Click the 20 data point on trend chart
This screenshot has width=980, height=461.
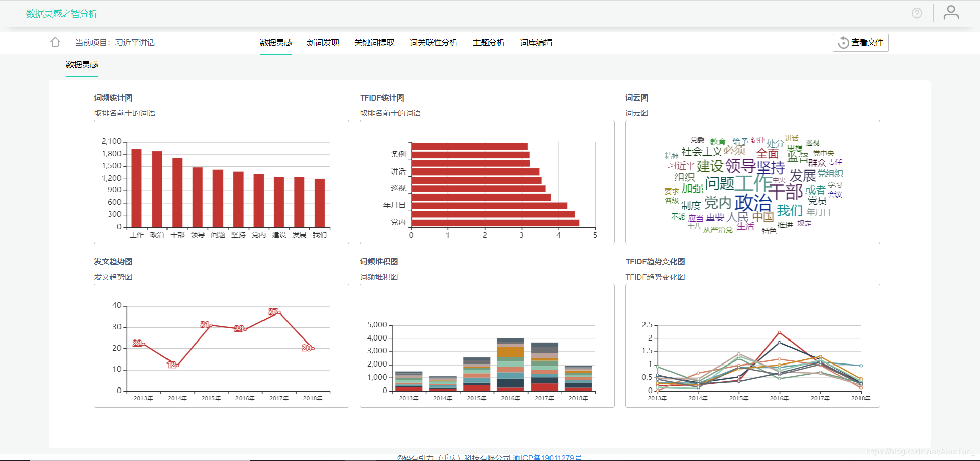313,348
